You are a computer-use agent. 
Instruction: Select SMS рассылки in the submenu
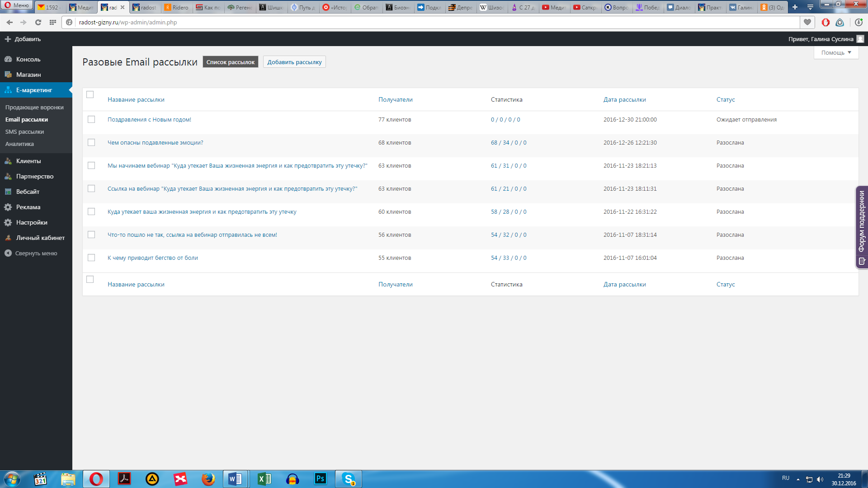24,131
